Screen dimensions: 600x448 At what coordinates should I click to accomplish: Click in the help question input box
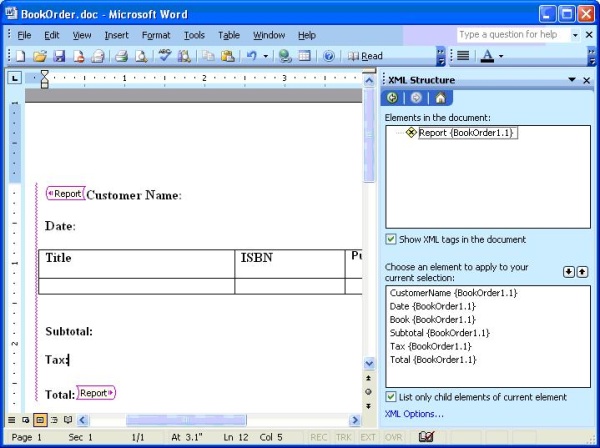513,35
